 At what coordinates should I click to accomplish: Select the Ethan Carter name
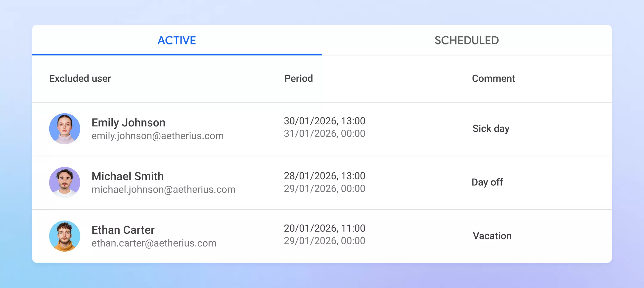[x=123, y=230]
